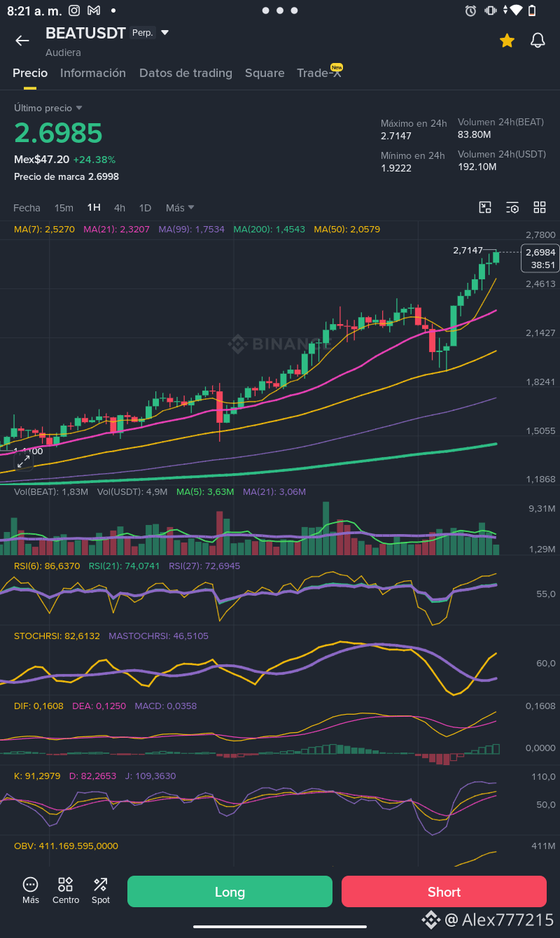The image size is (560, 938).
Task: Click the volume MA(5): 3,63M label
Action: [x=205, y=492]
